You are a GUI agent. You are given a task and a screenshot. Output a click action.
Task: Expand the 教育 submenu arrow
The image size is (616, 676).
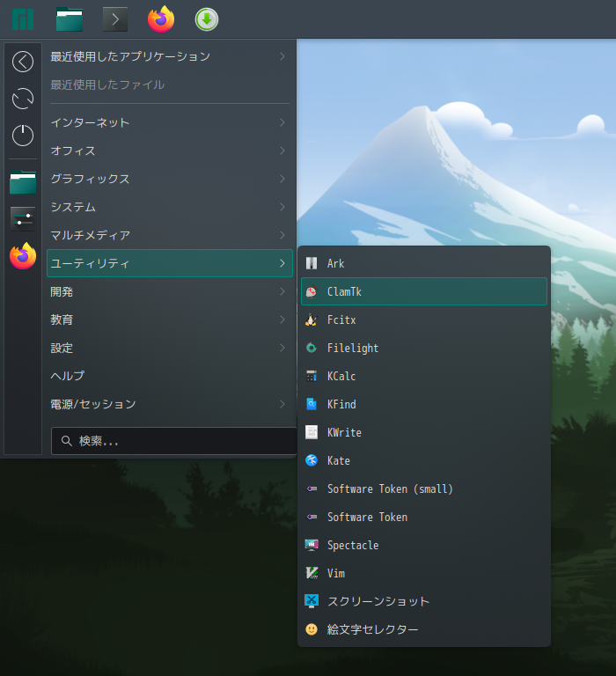tap(282, 320)
